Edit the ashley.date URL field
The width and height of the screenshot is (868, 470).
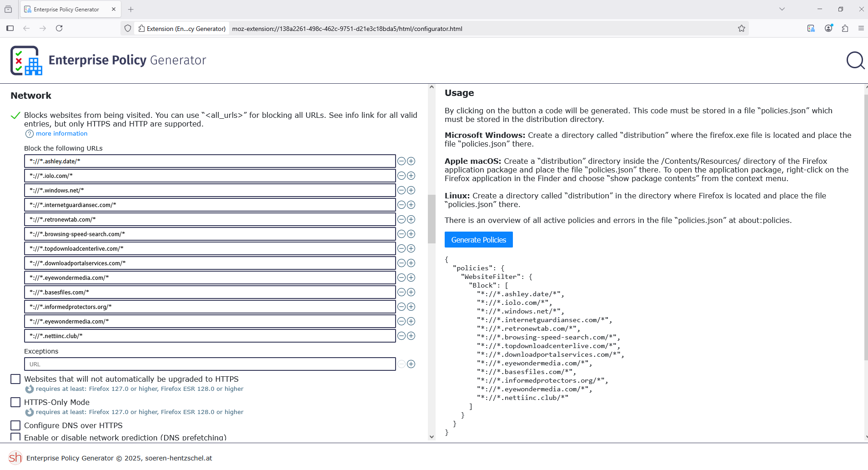[x=210, y=161]
